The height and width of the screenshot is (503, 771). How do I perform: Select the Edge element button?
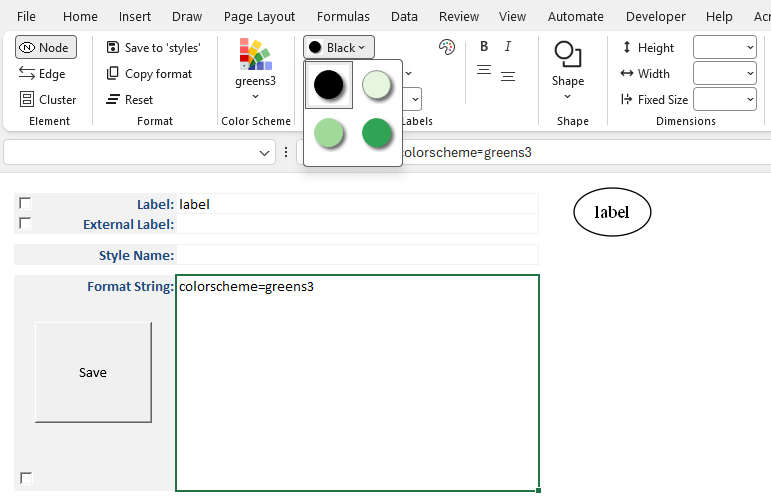[x=42, y=74]
